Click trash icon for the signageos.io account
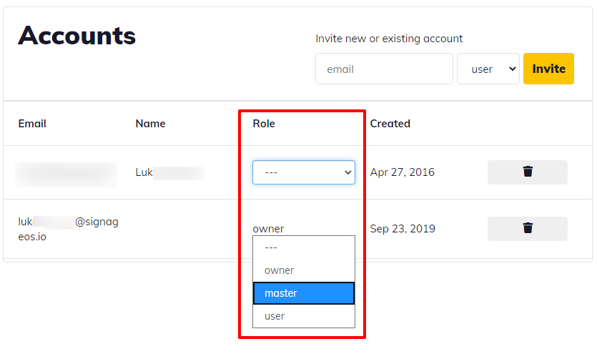Screen dimensions: 597x364 coord(527,229)
